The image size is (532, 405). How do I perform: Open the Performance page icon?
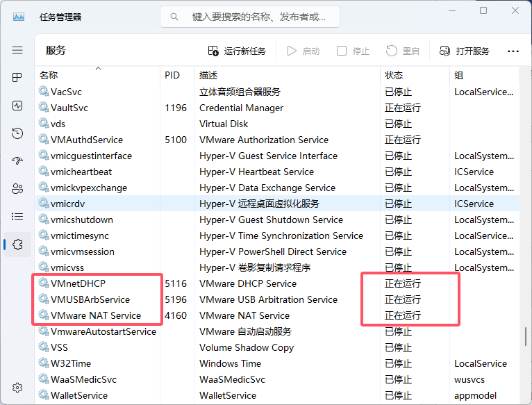(x=17, y=106)
